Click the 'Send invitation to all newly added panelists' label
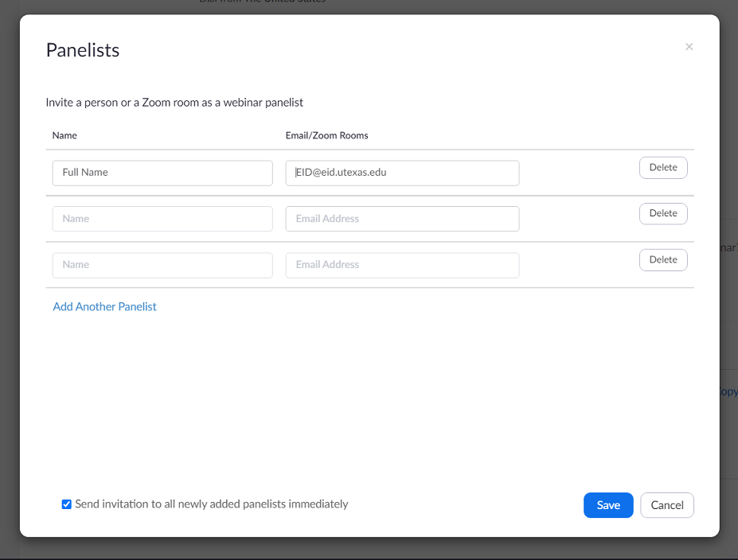 211,504
